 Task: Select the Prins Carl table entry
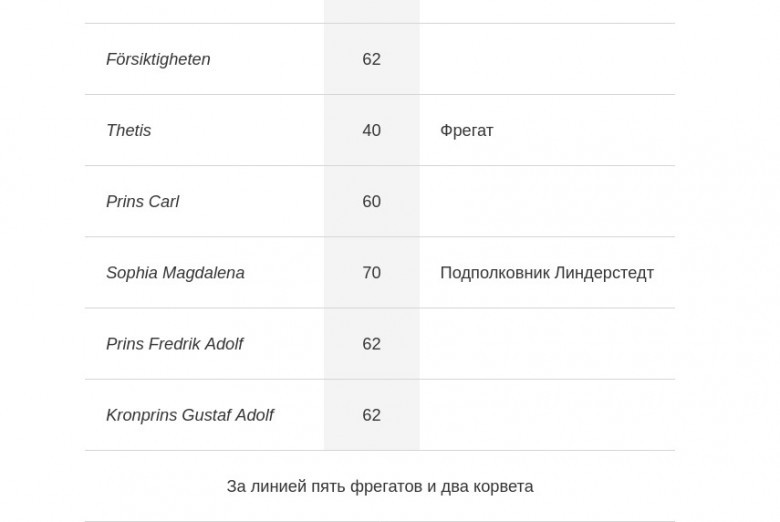pos(142,202)
